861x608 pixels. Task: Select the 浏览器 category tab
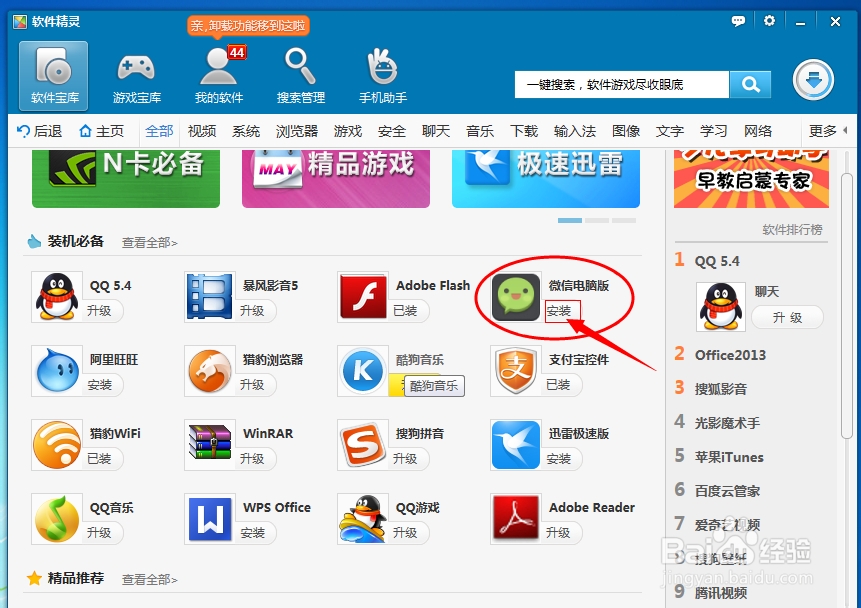tap(297, 131)
